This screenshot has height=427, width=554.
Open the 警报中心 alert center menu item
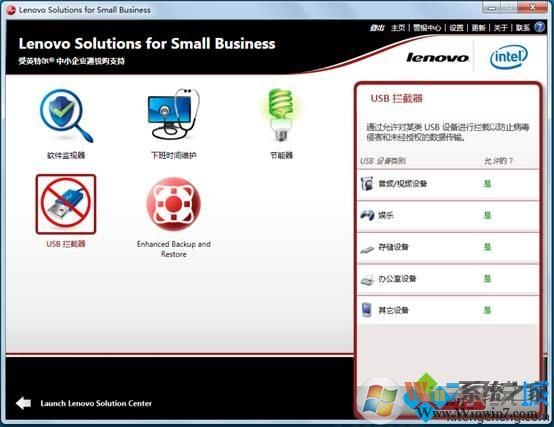427,28
